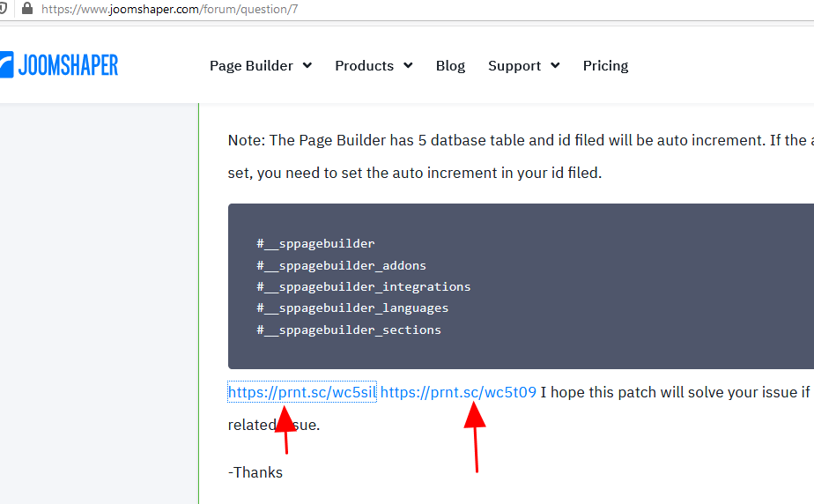The height and width of the screenshot is (504, 814).
Task: Open the prnt.sc/wc5t09 link
Action: coord(458,392)
